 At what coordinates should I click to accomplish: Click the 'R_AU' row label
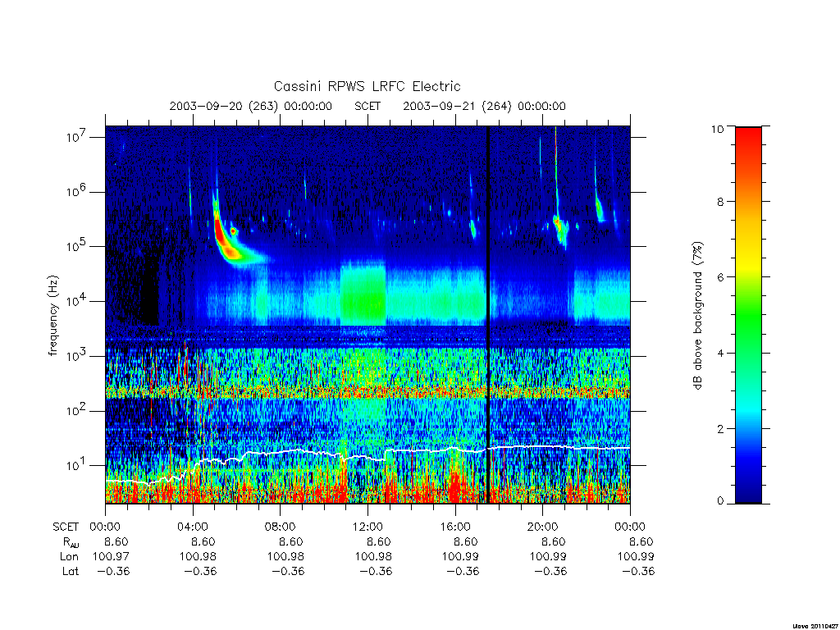point(71,542)
